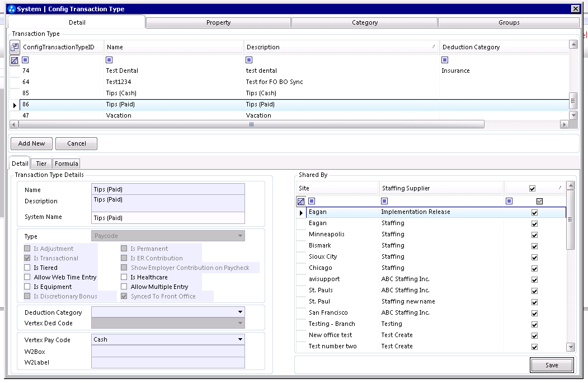The image size is (588, 383).
Task: Click the filter icon in the Staffing Supplier column
Action: [x=384, y=201]
